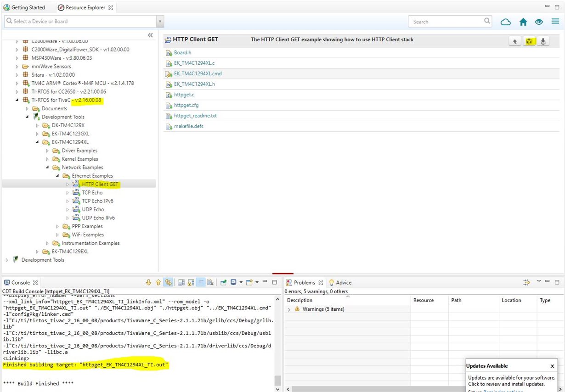Open the Problems View Menu triangle
565x392 pixels.
[539, 281]
